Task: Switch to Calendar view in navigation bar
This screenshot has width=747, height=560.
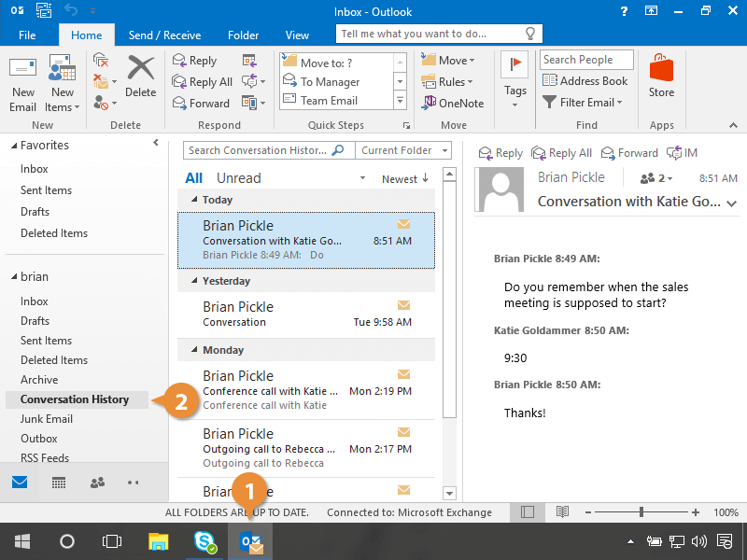Action: click(x=58, y=483)
